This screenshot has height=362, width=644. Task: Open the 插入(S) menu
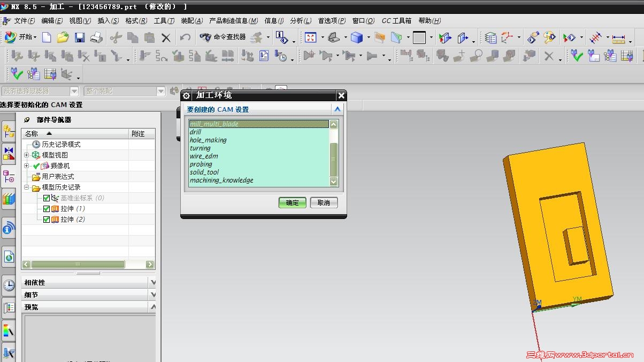[x=108, y=21]
